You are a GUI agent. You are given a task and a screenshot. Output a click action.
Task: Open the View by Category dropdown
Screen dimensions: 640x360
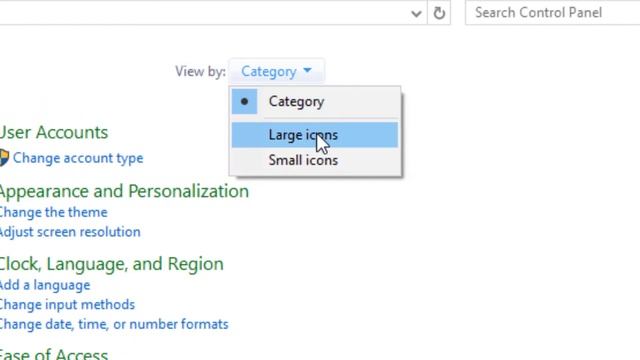point(277,71)
